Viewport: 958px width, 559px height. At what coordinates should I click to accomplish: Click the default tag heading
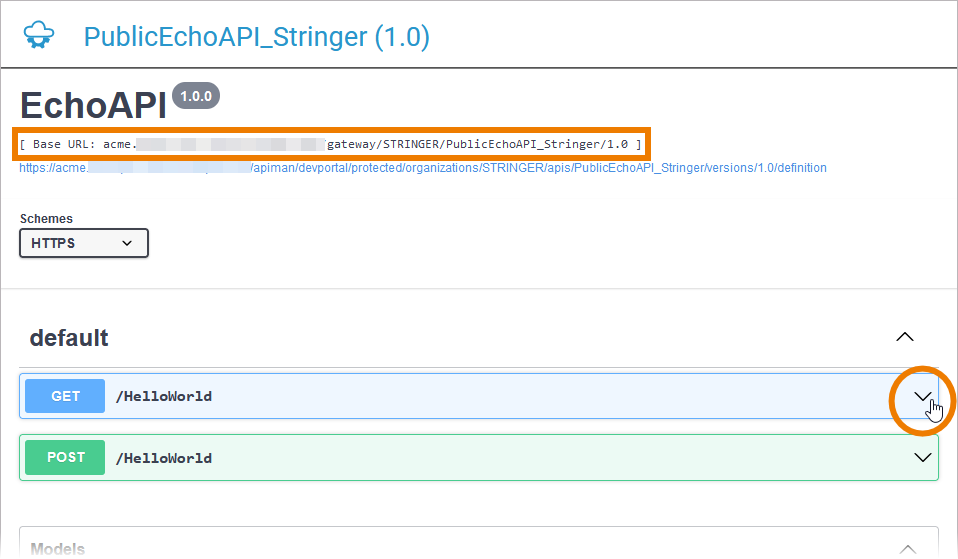coord(69,338)
